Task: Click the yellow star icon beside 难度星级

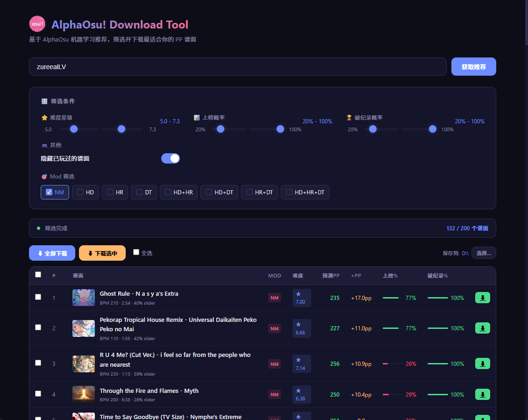Action: click(44, 118)
